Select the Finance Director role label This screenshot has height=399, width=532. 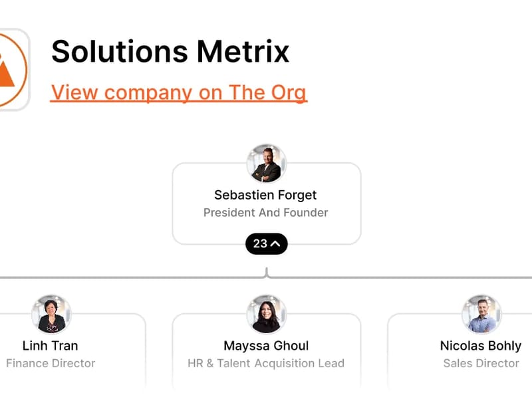click(x=51, y=363)
